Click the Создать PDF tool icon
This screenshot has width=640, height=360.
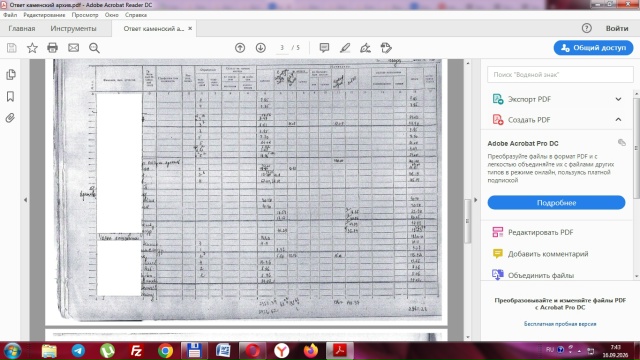click(x=498, y=120)
